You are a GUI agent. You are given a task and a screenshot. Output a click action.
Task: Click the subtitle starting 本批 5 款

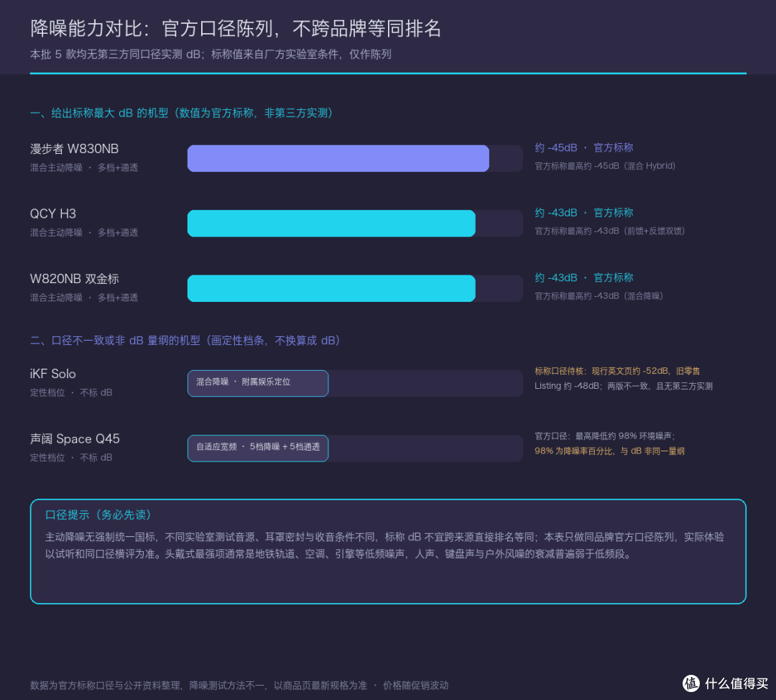tap(211, 55)
